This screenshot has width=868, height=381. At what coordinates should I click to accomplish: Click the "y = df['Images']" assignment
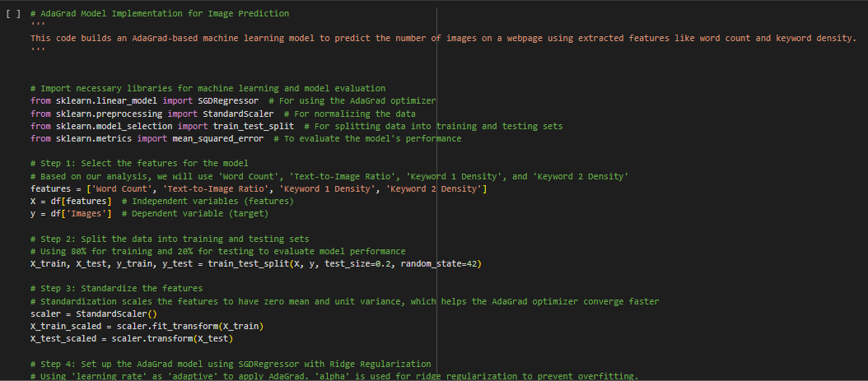click(x=71, y=214)
